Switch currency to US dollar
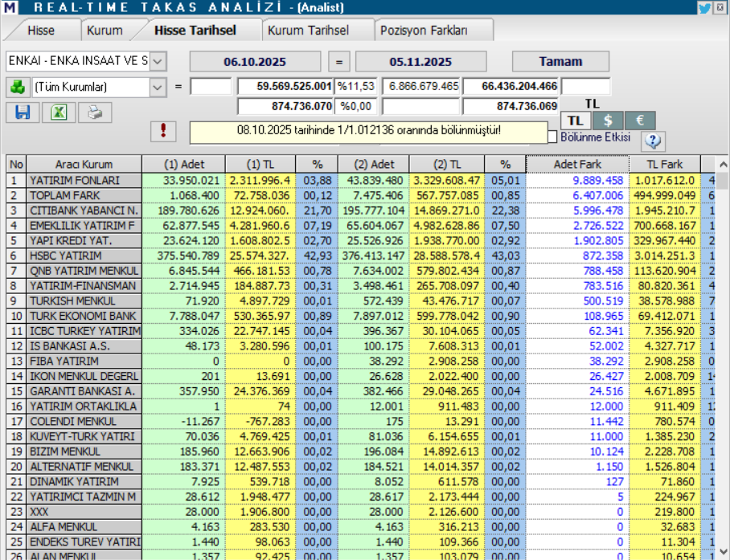Screen dimensions: 730x560 click(607, 120)
